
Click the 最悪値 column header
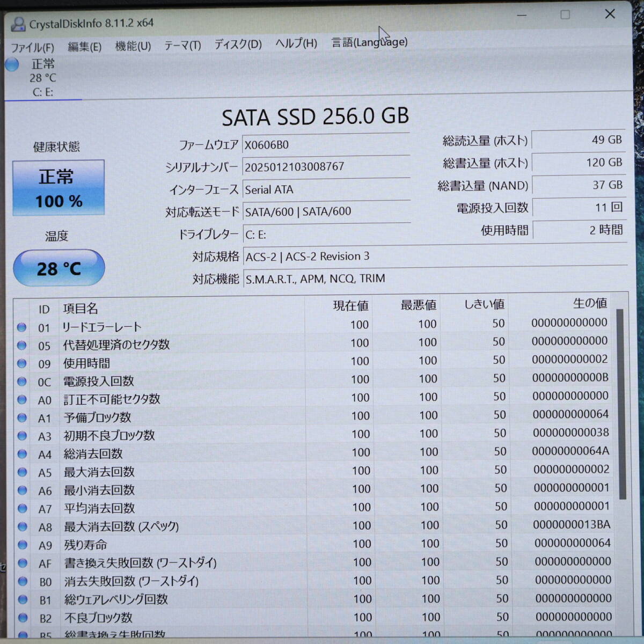418,305
